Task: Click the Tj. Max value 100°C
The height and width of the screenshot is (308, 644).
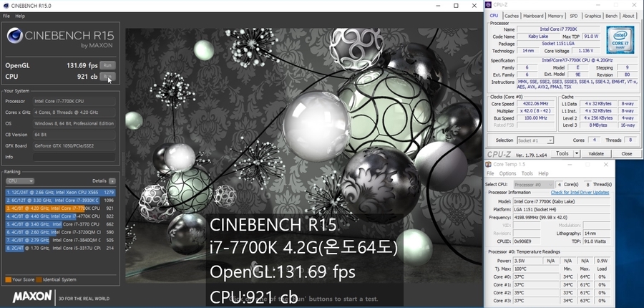Action: (x=535, y=269)
